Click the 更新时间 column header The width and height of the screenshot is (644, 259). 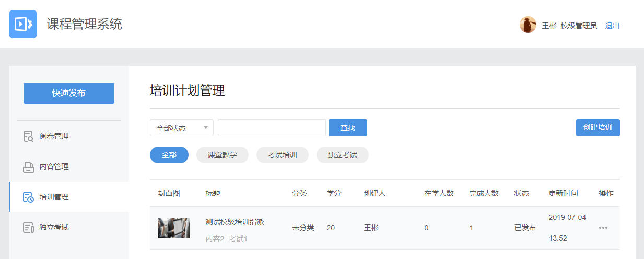[563, 193]
